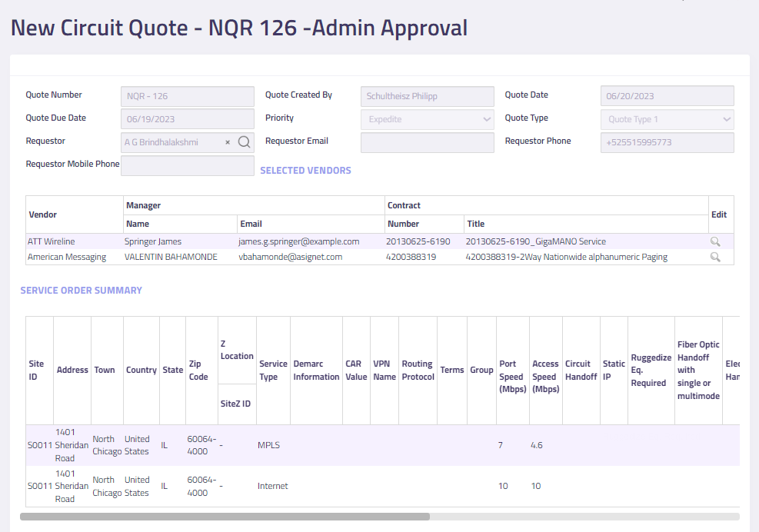
Task: Expand the Priority dropdown showing Expedite
Action: pos(428,119)
